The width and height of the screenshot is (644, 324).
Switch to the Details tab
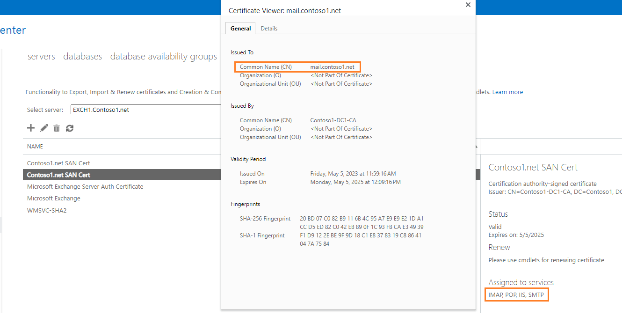point(269,29)
